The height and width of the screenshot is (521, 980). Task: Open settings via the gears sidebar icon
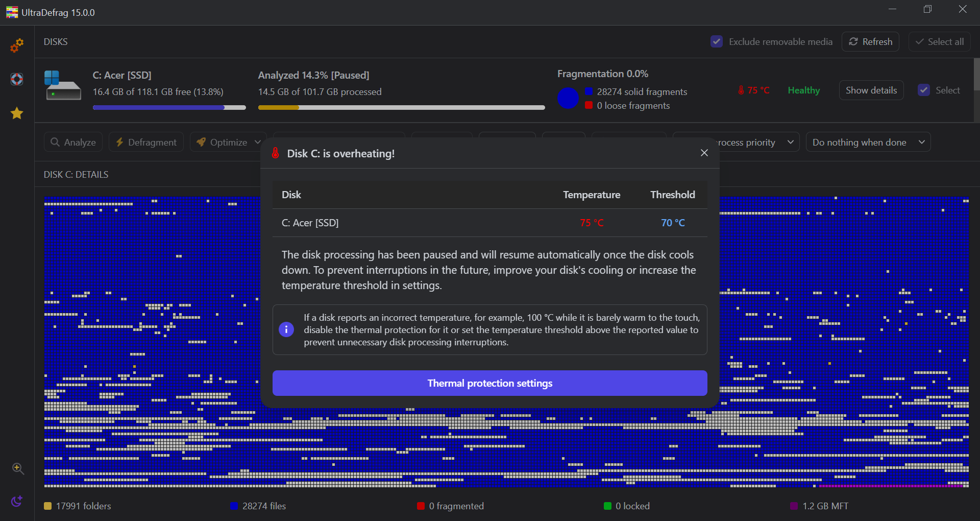pyautogui.click(x=17, y=45)
